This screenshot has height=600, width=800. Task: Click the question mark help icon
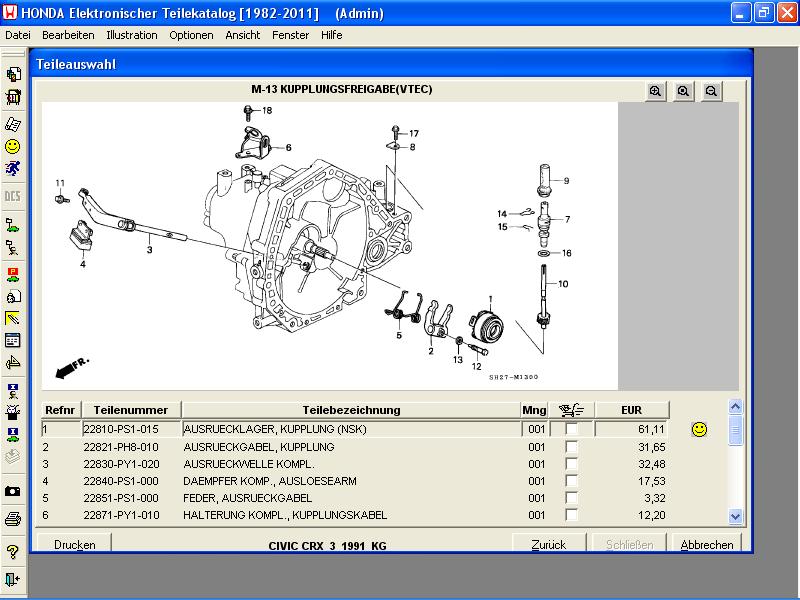13,551
